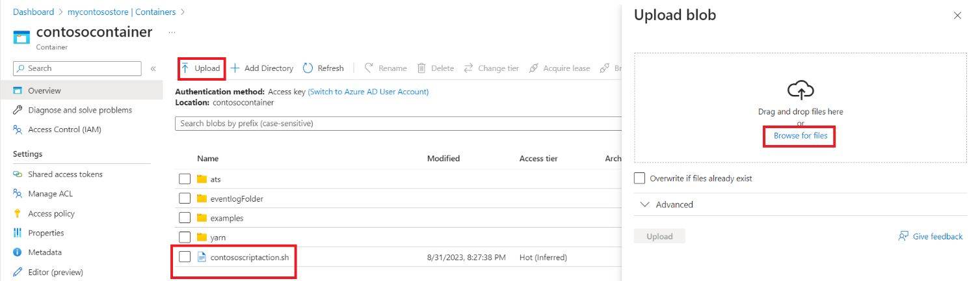Collapse the left sidebar menu chevron
The width and height of the screenshot is (980, 281).
pyautogui.click(x=153, y=68)
